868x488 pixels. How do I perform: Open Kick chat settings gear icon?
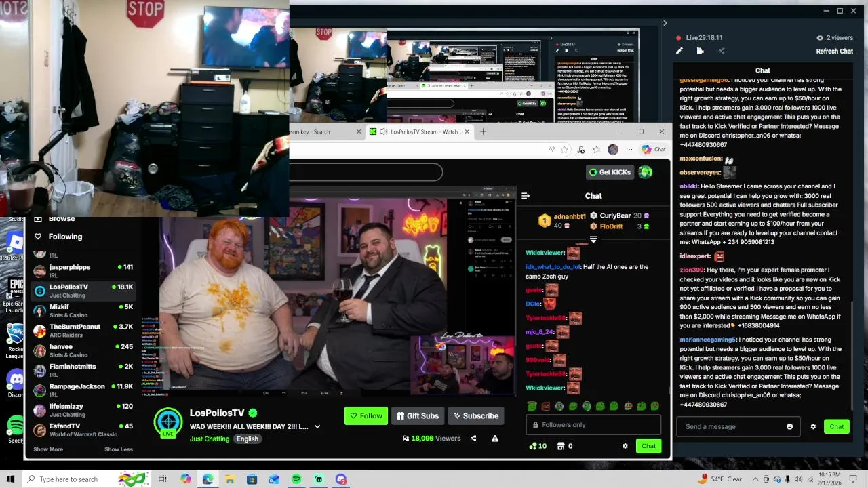tap(625, 446)
